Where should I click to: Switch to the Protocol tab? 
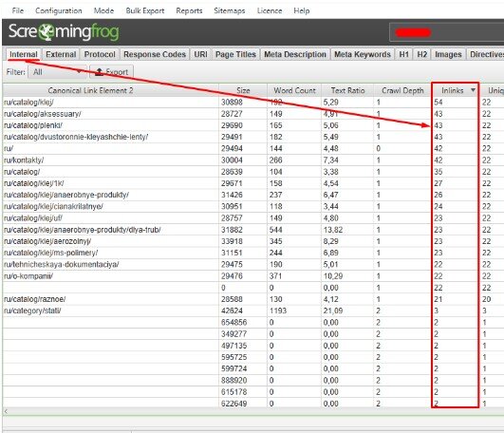pos(100,54)
